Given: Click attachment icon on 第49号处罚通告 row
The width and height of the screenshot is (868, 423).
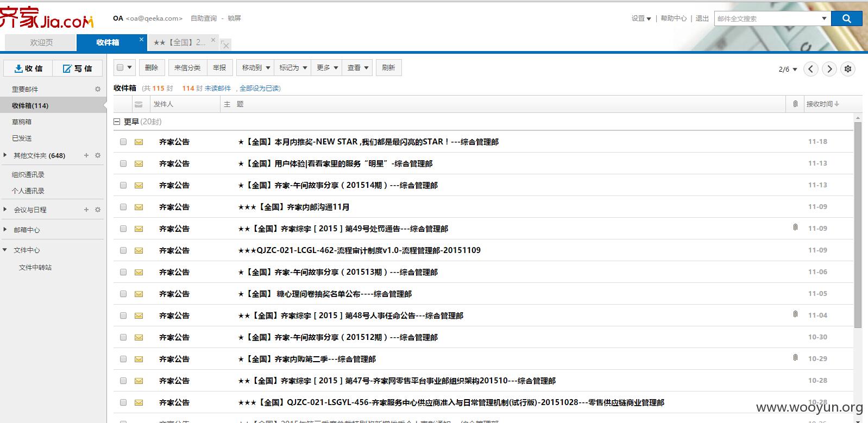Looking at the screenshot, I should (795, 228).
